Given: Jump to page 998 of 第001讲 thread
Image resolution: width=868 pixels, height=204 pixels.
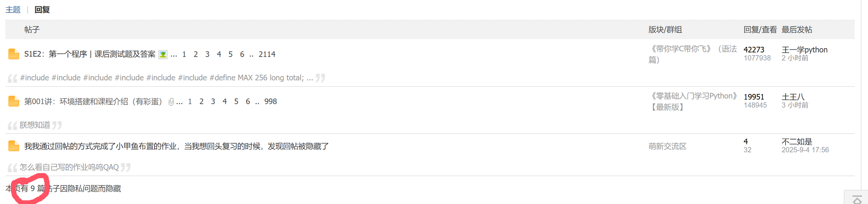Looking at the screenshot, I should 270,101.
